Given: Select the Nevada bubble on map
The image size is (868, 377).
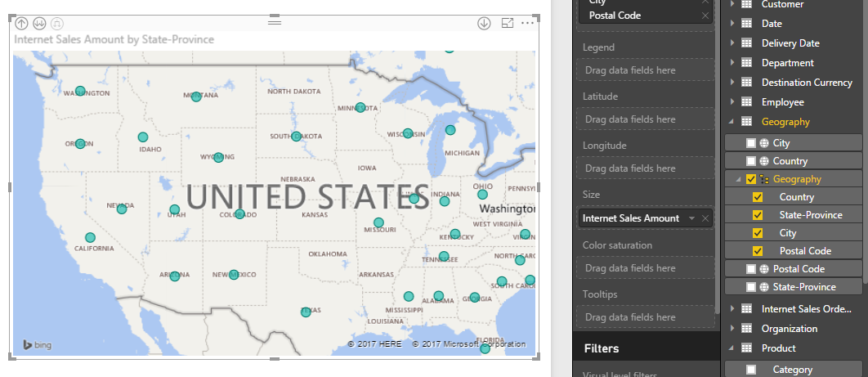Looking at the screenshot, I should 122,209.
